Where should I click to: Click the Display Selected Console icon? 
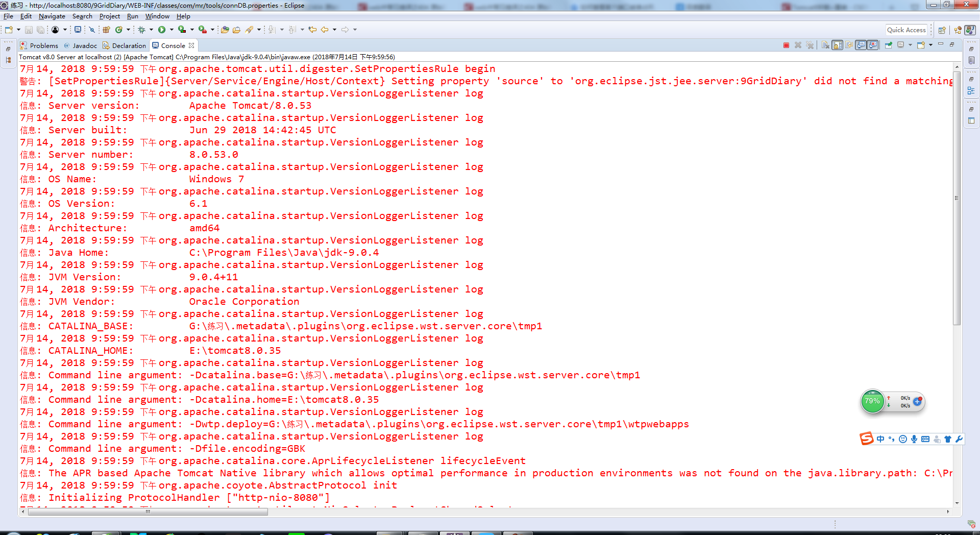click(x=901, y=45)
